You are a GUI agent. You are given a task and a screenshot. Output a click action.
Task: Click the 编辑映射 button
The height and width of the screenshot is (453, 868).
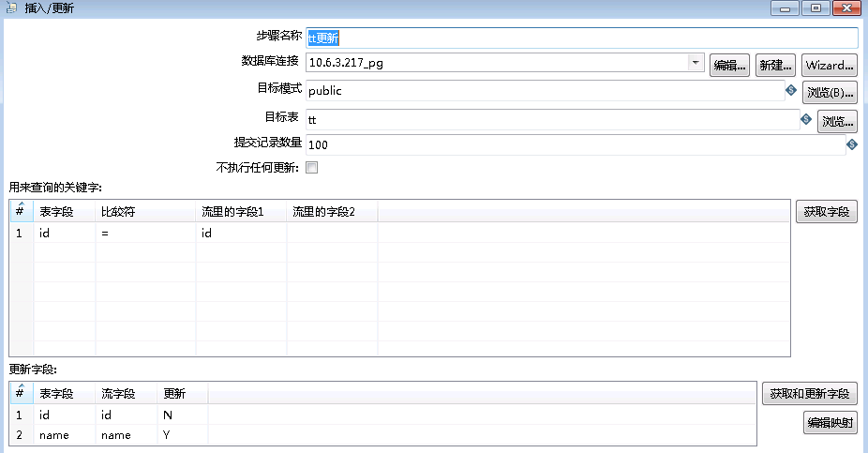click(x=831, y=423)
